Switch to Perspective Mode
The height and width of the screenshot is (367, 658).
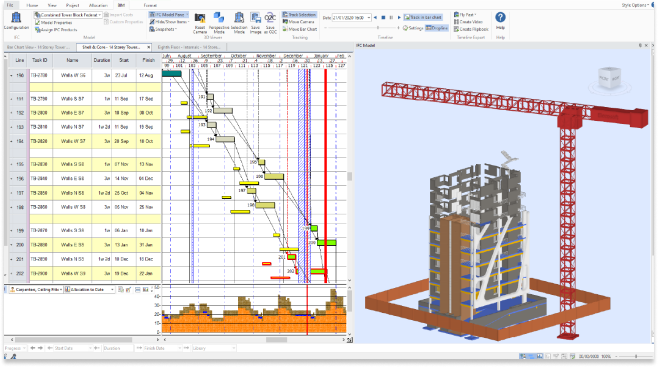(x=219, y=23)
